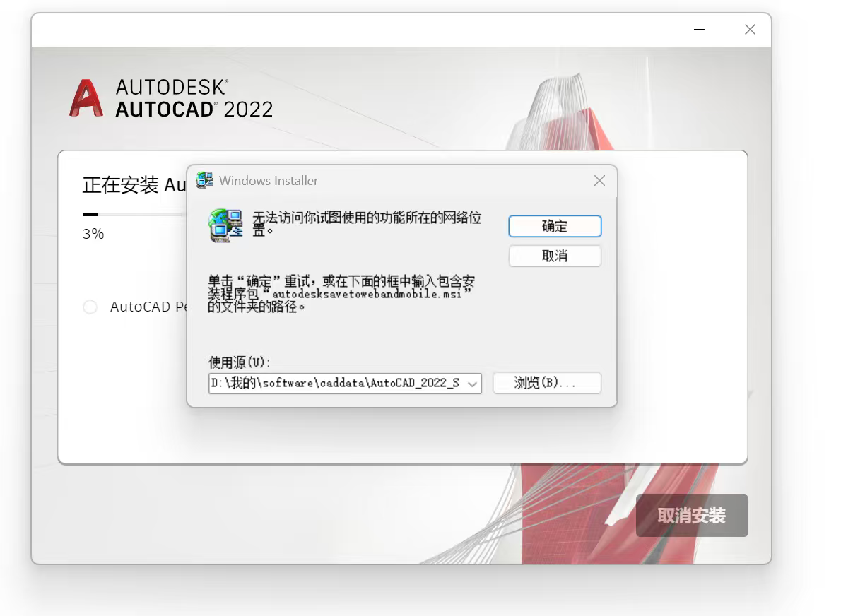The image size is (865, 616).
Task: Click the installation progress bar at 3%
Action: [134, 214]
